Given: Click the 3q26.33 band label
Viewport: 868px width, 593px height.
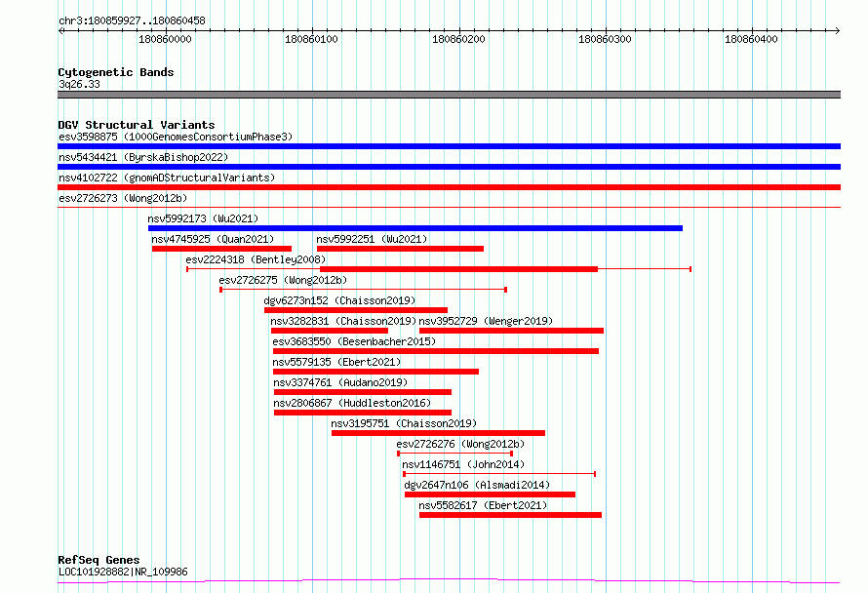Looking at the screenshot, I should click(79, 84).
